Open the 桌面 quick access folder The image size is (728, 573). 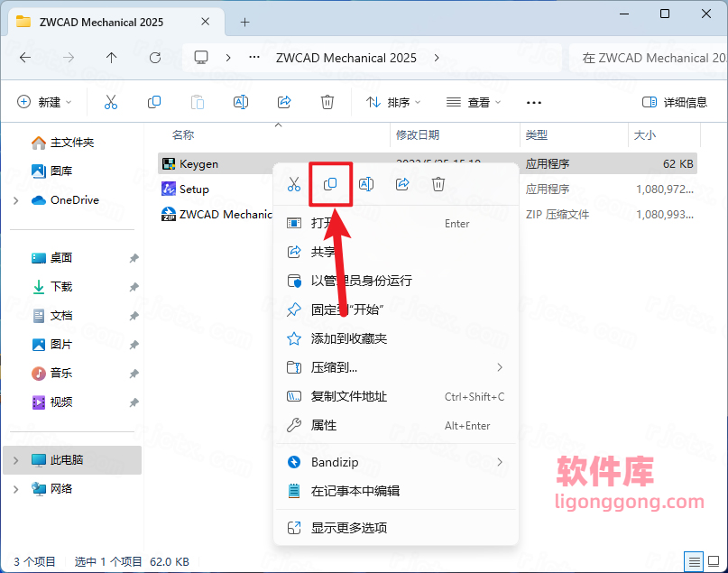click(x=52, y=258)
